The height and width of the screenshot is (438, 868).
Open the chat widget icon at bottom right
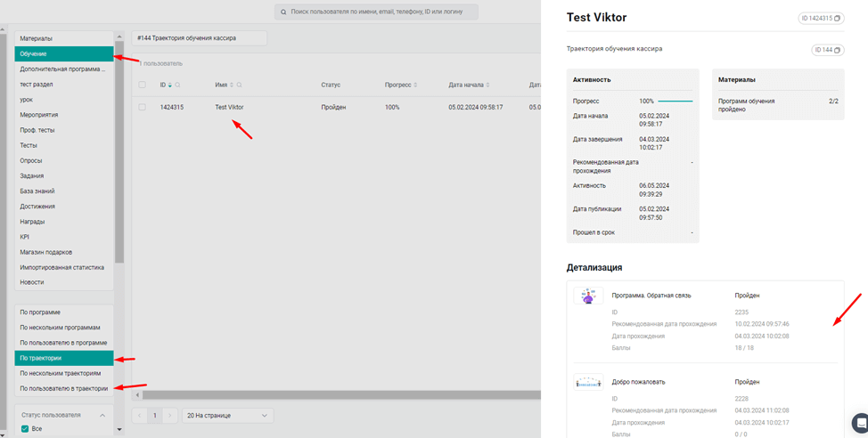pyautogui.click(x=860, y=422)
